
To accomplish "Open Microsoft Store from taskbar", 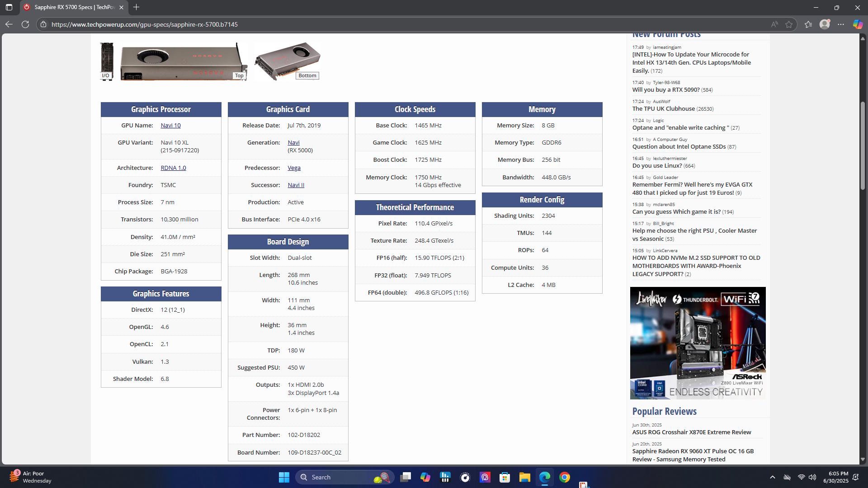I will (x=505, y=477).
